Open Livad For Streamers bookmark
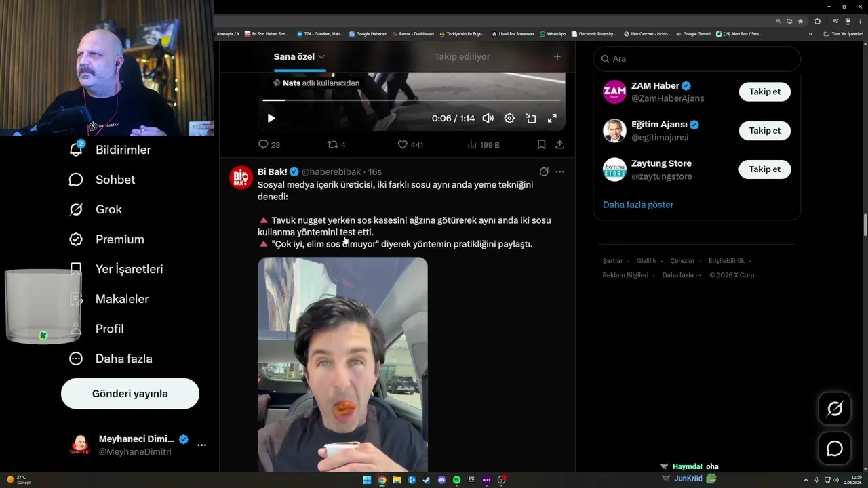The image size is (868, 488). 513,34
